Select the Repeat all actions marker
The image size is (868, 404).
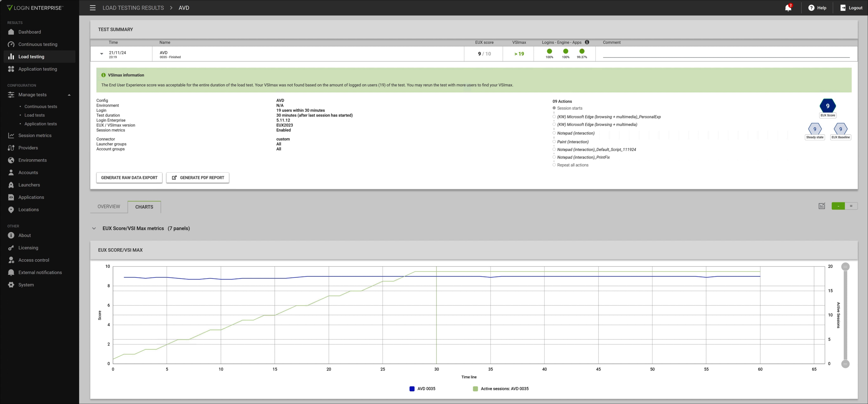coord(554,165)
